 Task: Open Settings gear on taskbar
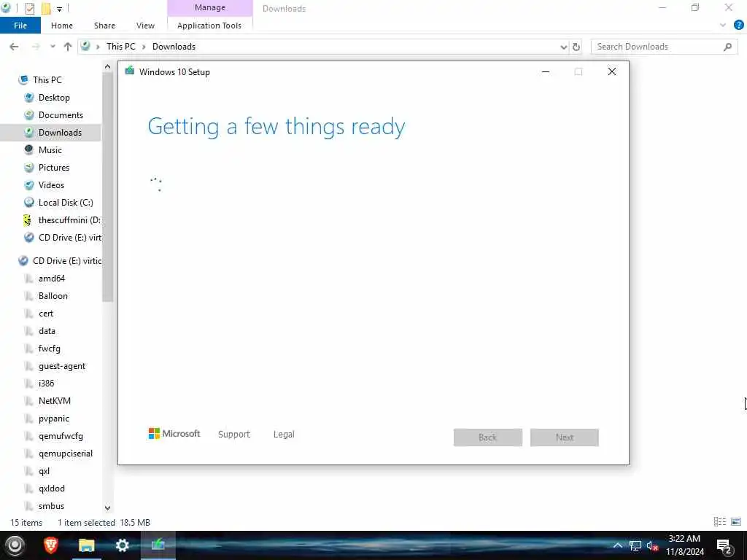(x=123, y=545)
